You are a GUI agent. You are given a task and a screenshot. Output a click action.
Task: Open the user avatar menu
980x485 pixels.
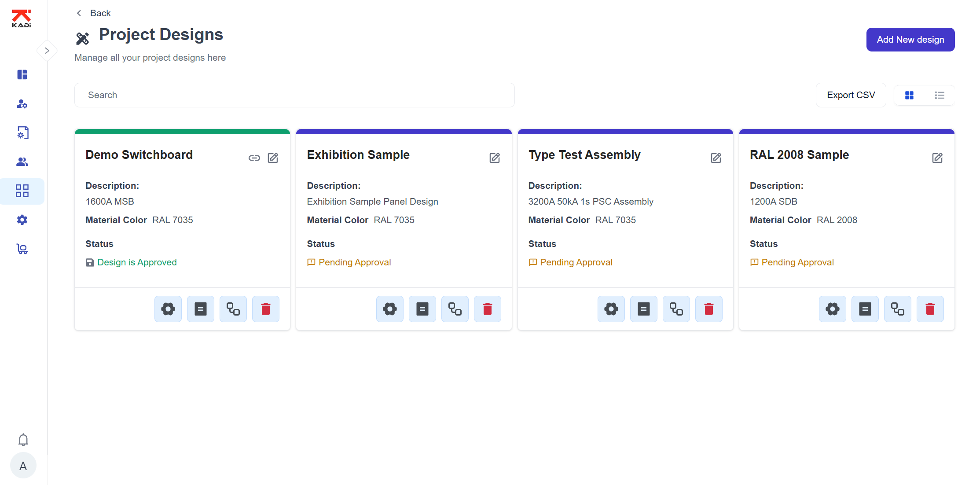pos(23,466)
